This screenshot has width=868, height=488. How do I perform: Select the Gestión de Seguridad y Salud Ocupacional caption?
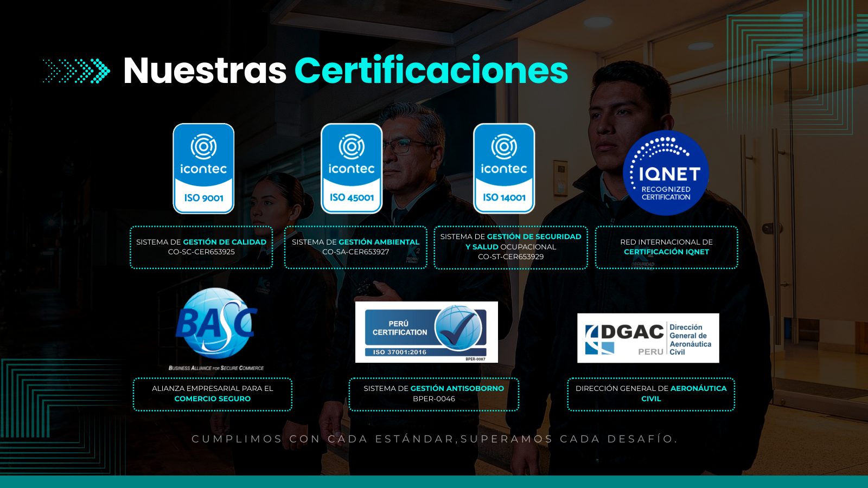click(x=511, y=247)
